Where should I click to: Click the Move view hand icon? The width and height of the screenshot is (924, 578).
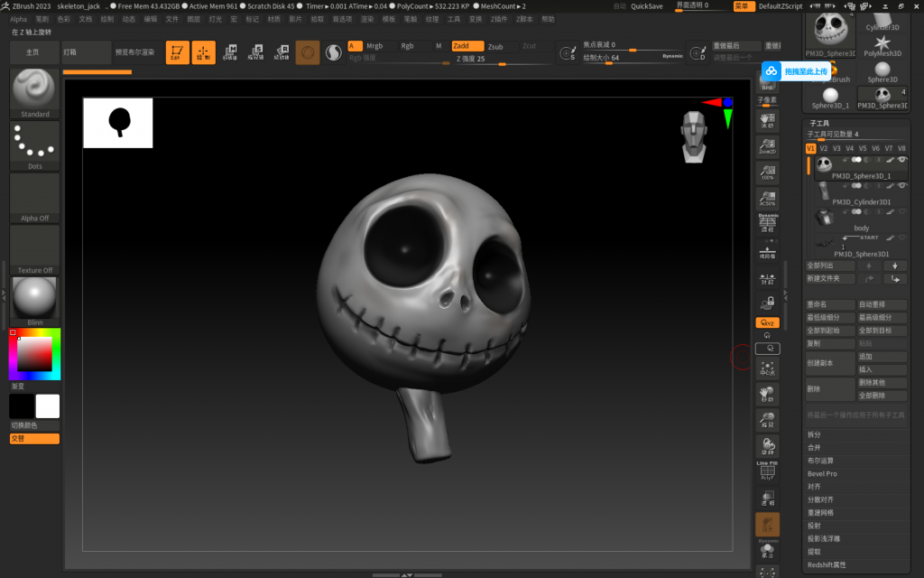click(x=767, y=395)
